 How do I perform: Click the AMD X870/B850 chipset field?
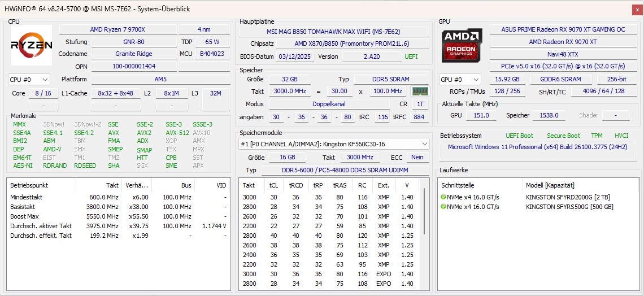pos(353,43)
